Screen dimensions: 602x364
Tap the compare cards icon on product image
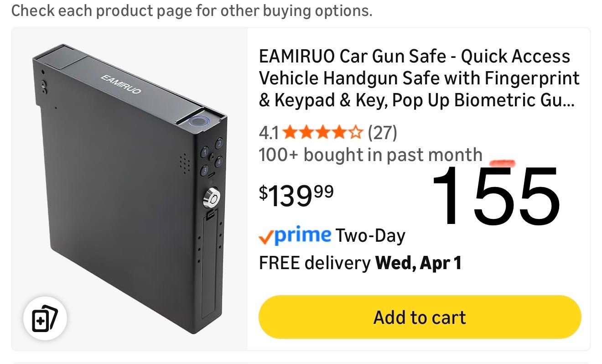[x=45, y=318]
